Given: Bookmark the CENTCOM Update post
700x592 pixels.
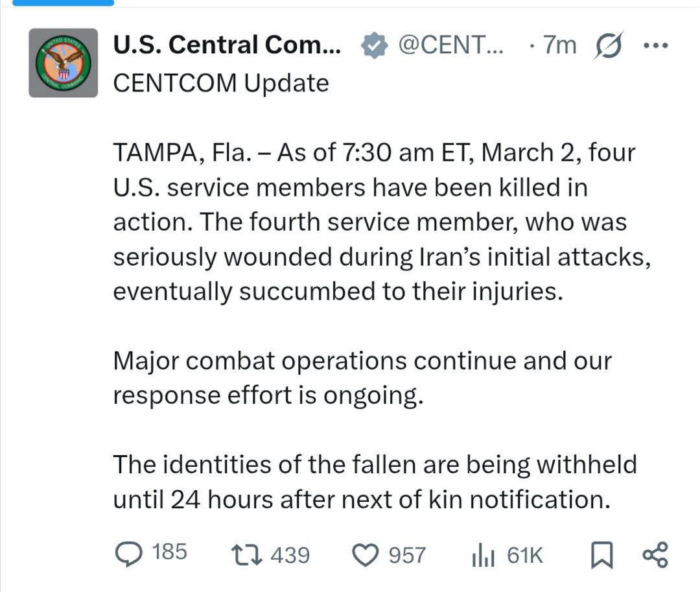Looking at the screenshot, I should [x=603, y=554].
